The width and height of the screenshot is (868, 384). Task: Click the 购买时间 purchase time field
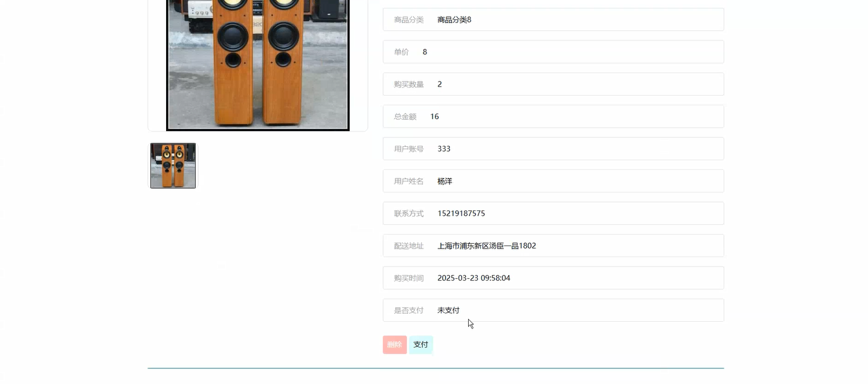click(553, 278)
